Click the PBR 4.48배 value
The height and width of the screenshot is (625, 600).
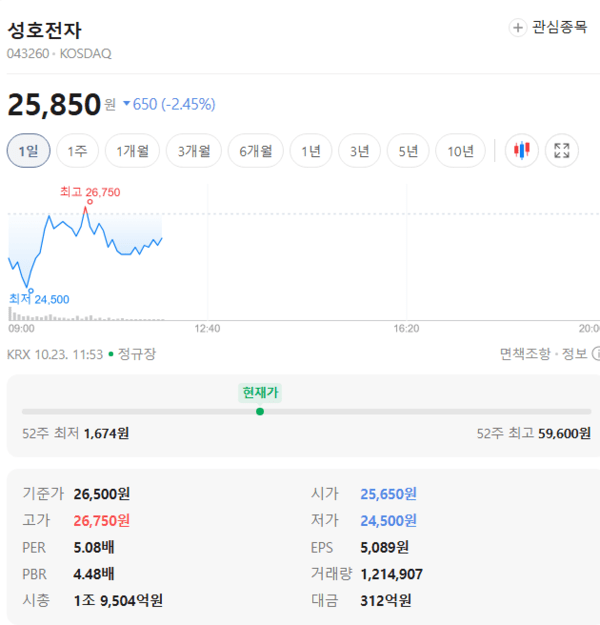click(94, 574)
